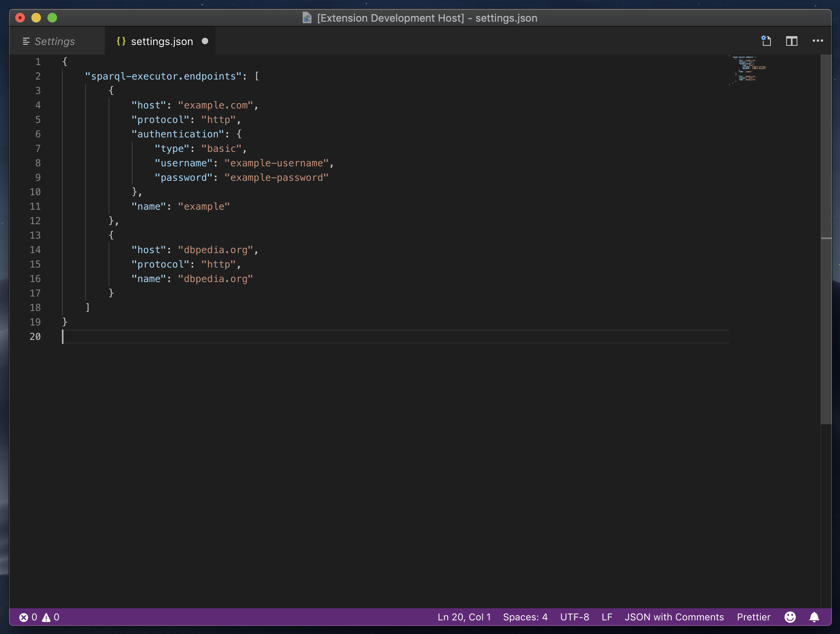
Task: Open the More Actions ellipsis menu
Action: (x=817, y=41)
